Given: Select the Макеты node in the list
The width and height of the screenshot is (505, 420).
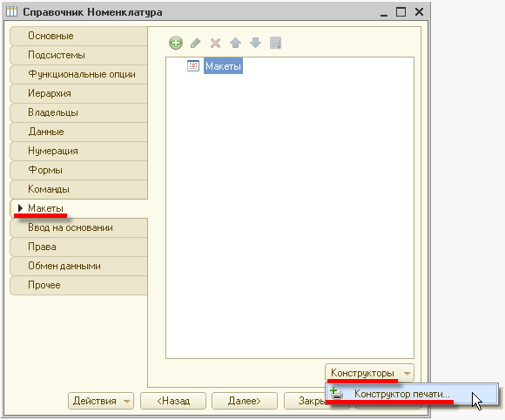Looking at the screenshot, I should [223, 66].
